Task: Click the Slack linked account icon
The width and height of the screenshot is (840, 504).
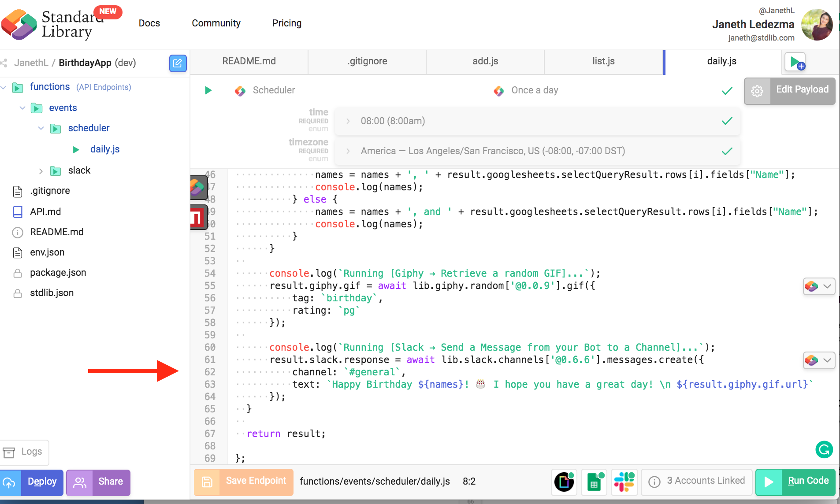Action: tap(624, 482)
